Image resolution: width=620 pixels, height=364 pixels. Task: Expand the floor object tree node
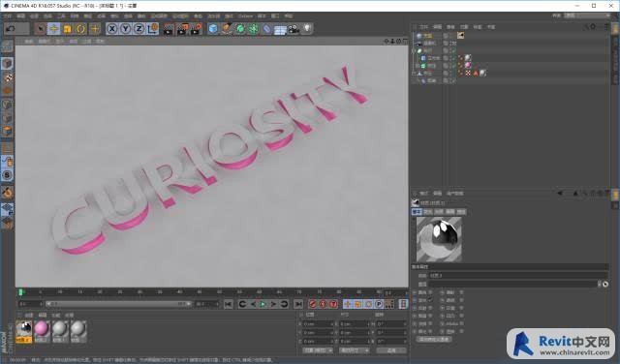click(414, 74)
